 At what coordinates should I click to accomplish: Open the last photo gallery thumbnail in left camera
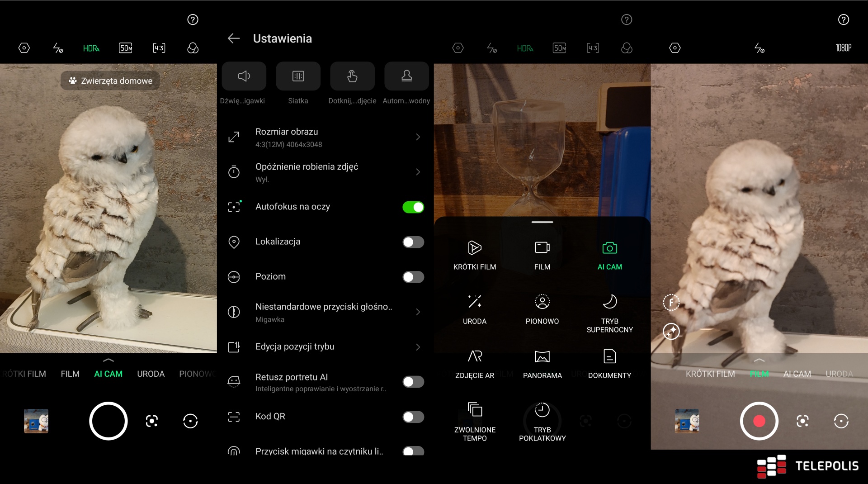(x=36, y=421)
